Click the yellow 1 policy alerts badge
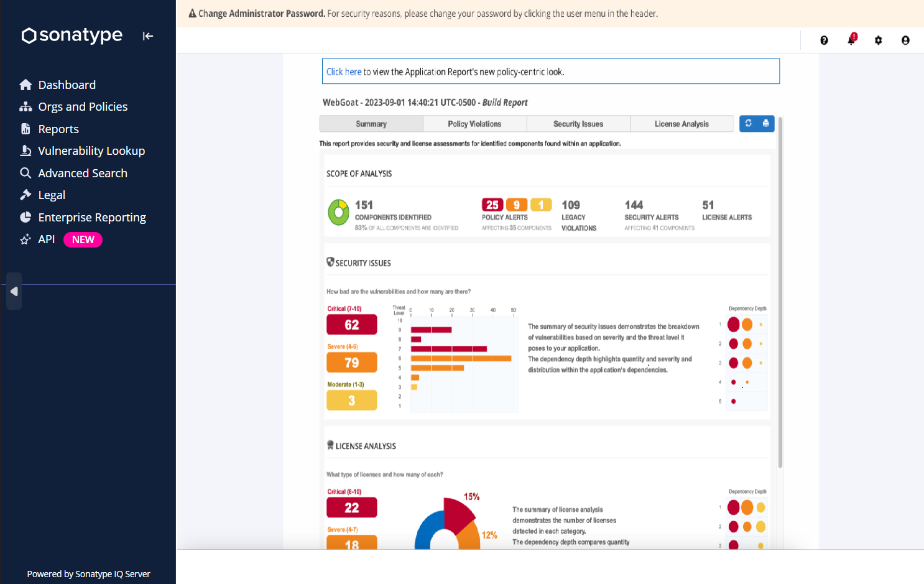The image size is (924, 584). click(541, 205)
